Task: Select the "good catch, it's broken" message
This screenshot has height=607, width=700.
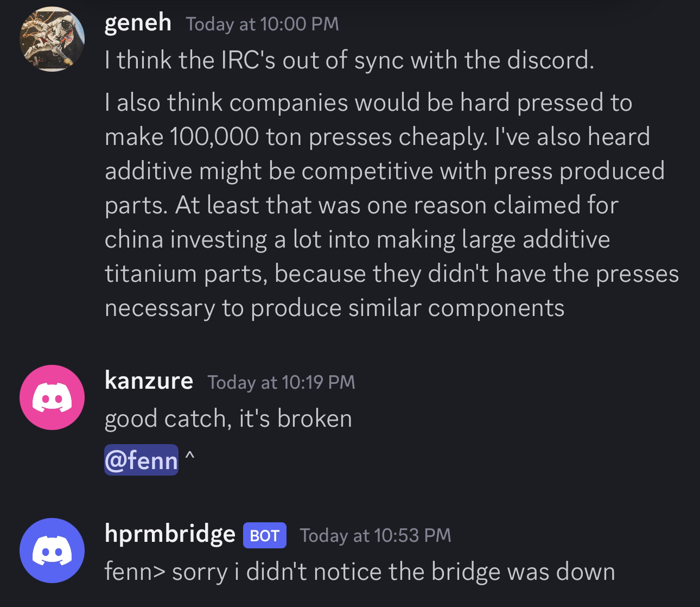Action: point(228,419)
